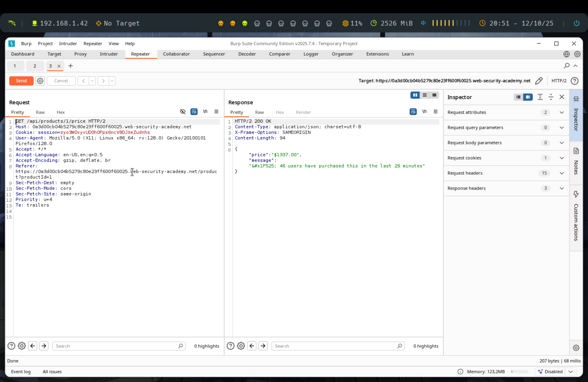Click the globe icon in top bar
This screenshot has width=588, height=382.
tap(566, 54)
